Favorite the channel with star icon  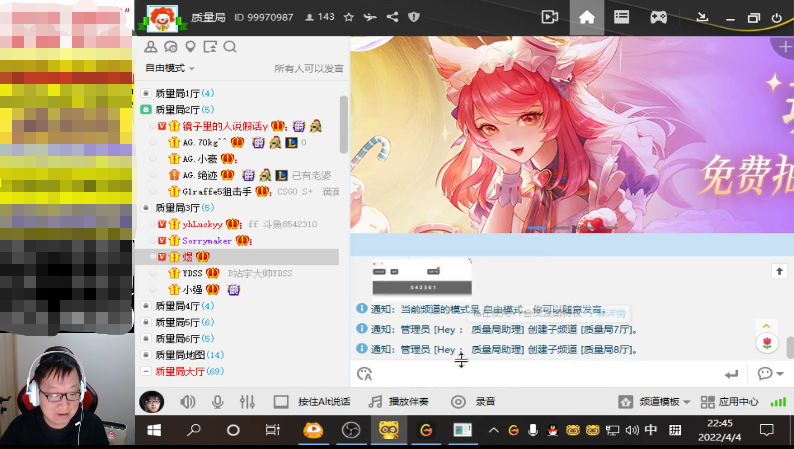coord(348,17)
